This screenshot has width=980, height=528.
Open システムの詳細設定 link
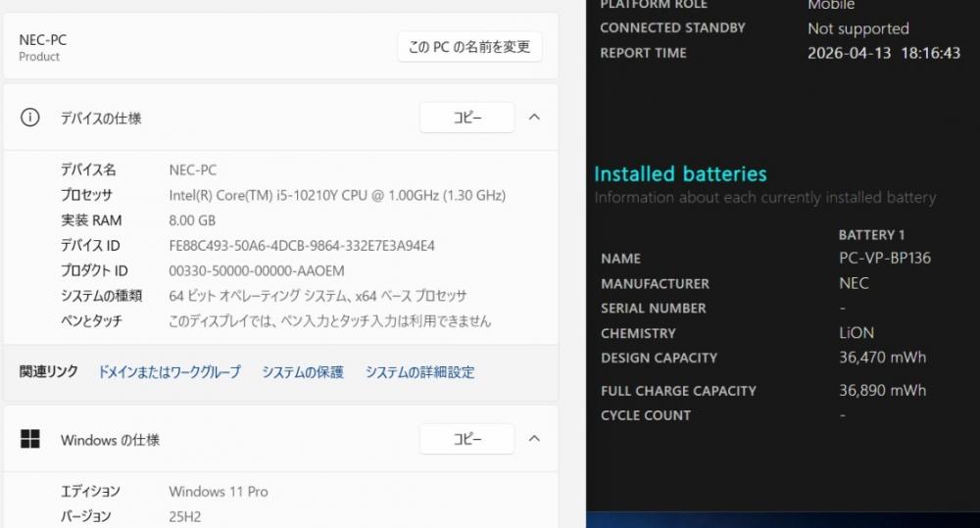click(420, 372)
